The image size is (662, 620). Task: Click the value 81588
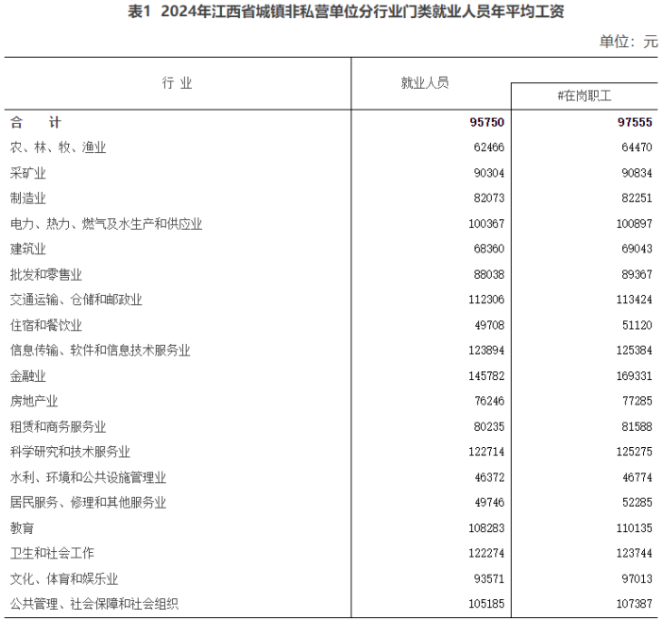[x=637, y=426]
